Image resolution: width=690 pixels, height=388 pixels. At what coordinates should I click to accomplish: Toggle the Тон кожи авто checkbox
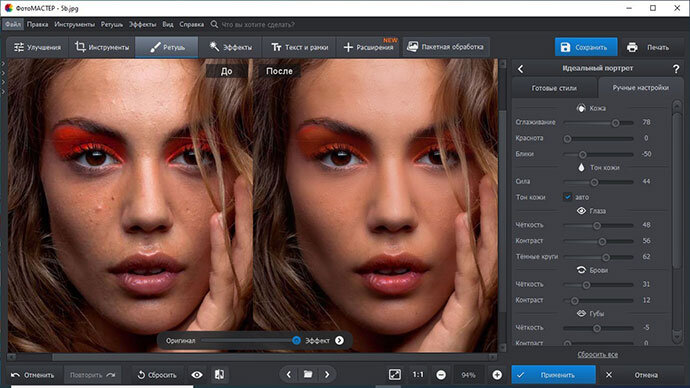coord(567,197)
